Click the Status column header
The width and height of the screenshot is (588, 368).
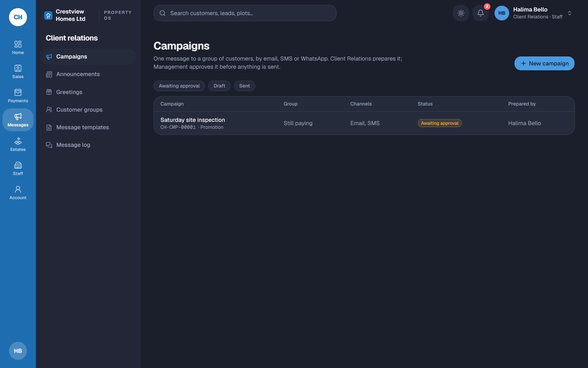[x=425, y=104]
